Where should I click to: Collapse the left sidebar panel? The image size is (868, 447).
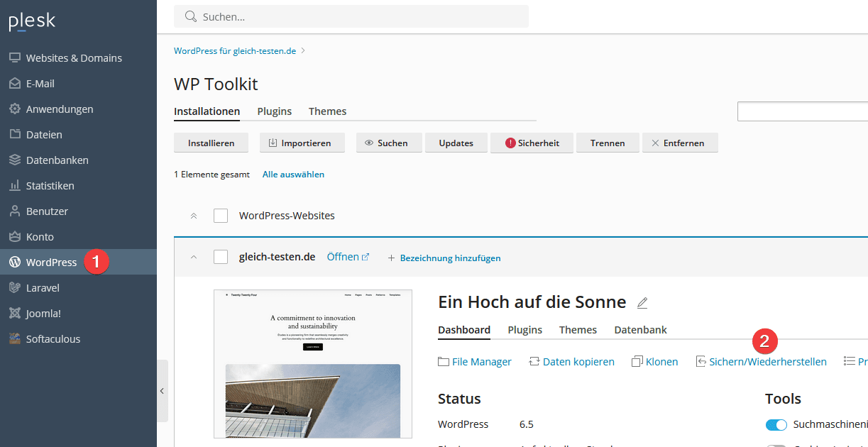click(x=162, y=391)
